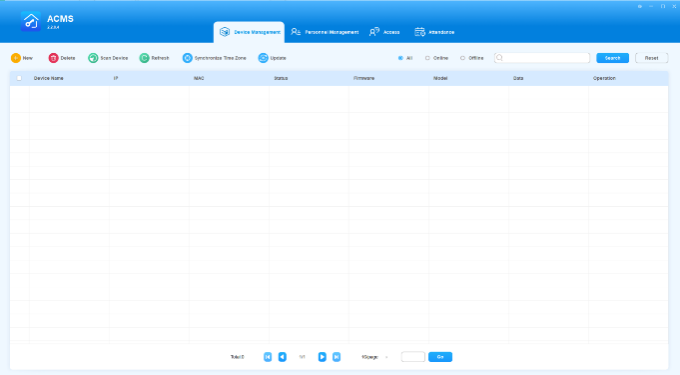The image size is (680, 375).
Task: Tick the select-all checkbox in table header
Action: tap(19, 78)
